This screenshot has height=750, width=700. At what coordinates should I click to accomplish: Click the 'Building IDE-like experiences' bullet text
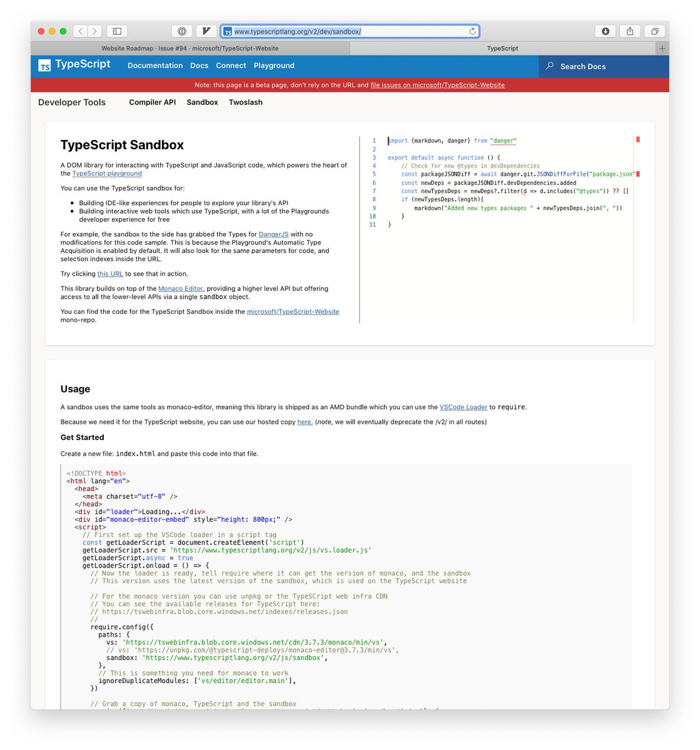(x=184, y=203)
